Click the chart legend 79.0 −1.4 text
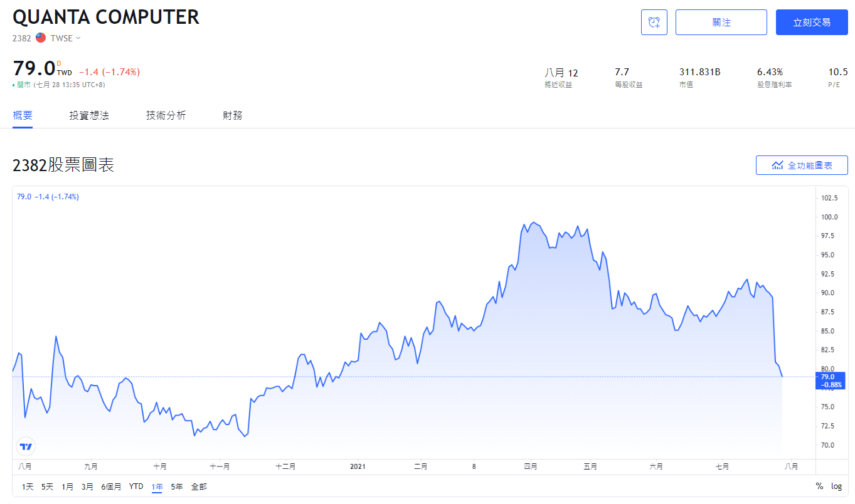 click(x=48, y=197)
